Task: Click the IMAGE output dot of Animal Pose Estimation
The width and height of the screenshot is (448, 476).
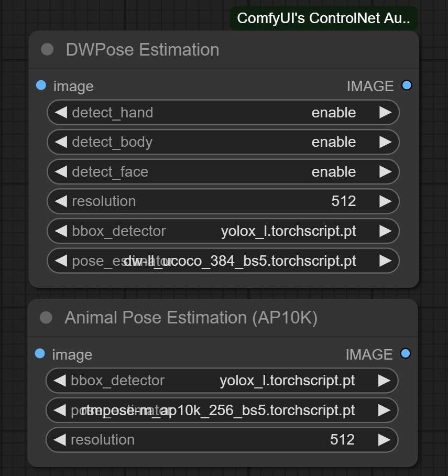Action: coord(406,354)
